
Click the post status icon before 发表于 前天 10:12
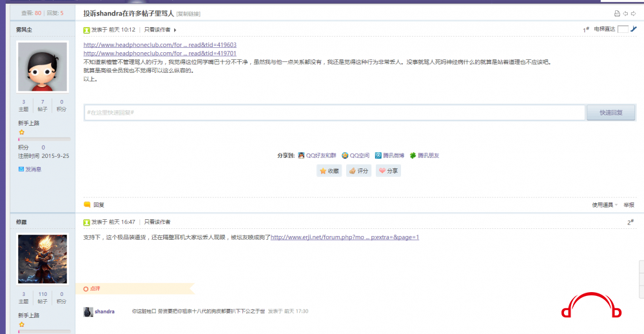click(x=86, y=30)
